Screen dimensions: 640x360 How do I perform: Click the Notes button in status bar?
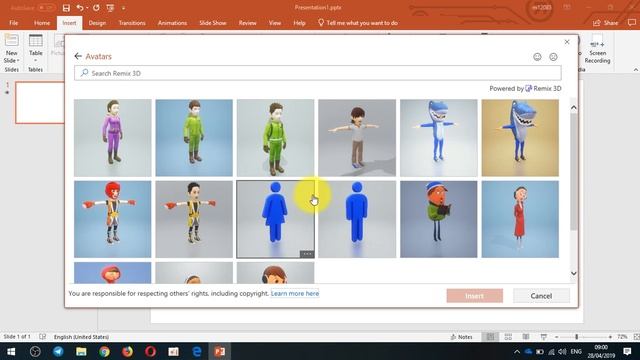tap(462, 337)
